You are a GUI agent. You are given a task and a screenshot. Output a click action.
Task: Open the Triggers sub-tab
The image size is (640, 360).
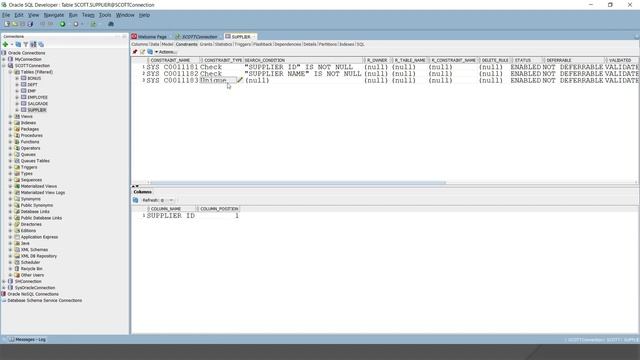tap(243, 44)
